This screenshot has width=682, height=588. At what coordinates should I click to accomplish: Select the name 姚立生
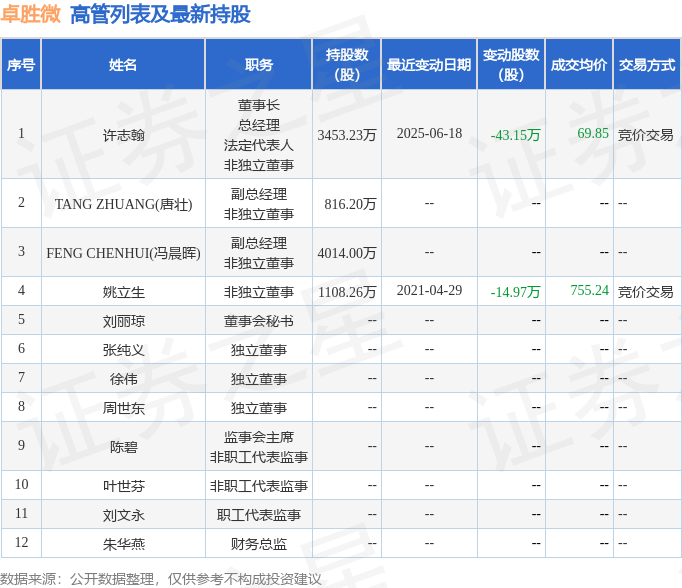click(x=124, y=292)
